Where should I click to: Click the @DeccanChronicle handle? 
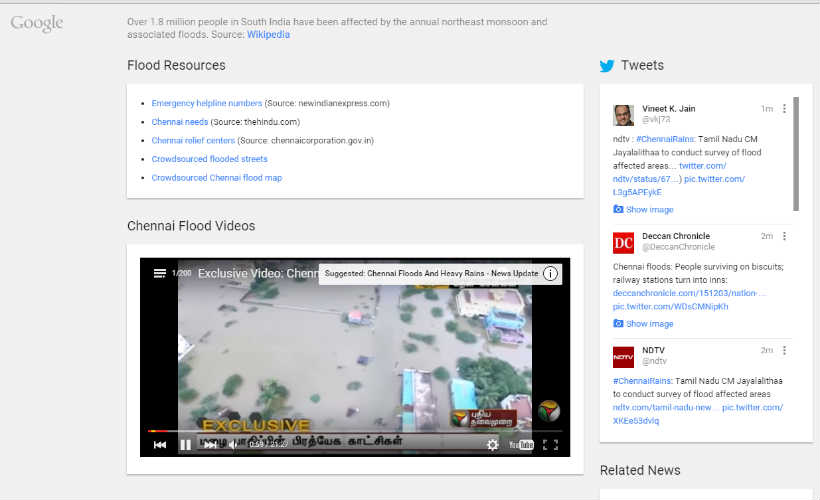tap(678, 247)
